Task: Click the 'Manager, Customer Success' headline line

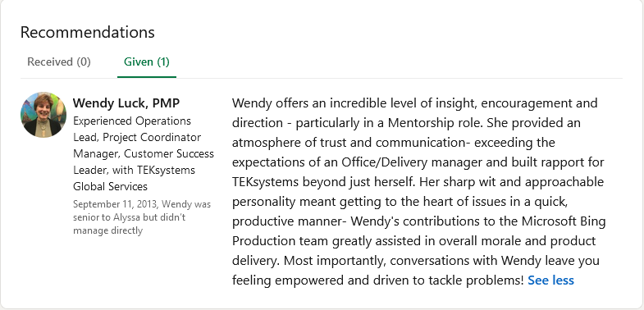Action: (x=144, y=154)
